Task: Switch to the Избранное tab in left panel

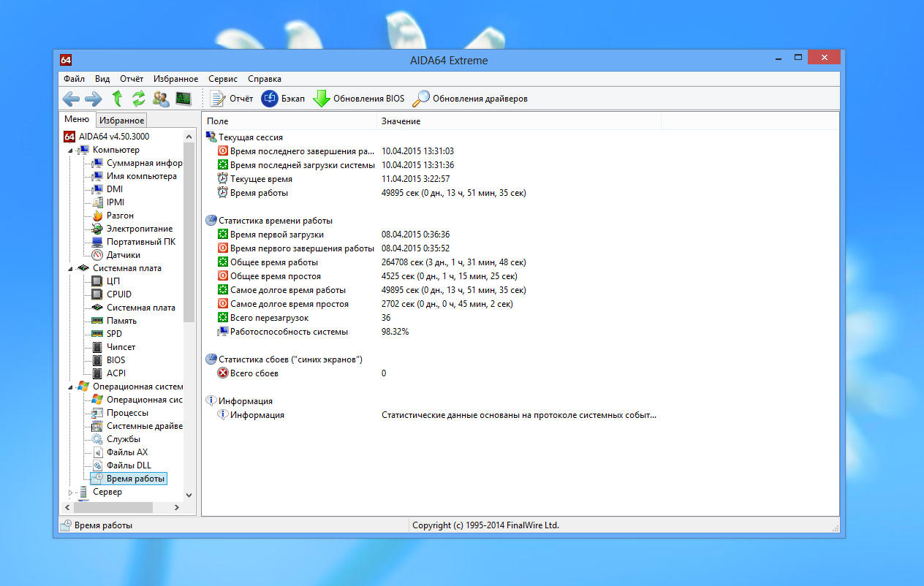Action: (122, 121)
